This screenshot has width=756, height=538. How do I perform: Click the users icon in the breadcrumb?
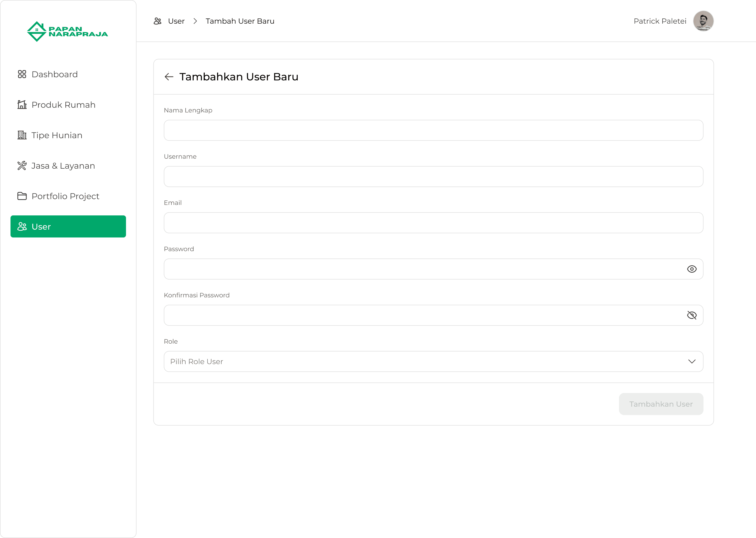click(157, 21)
